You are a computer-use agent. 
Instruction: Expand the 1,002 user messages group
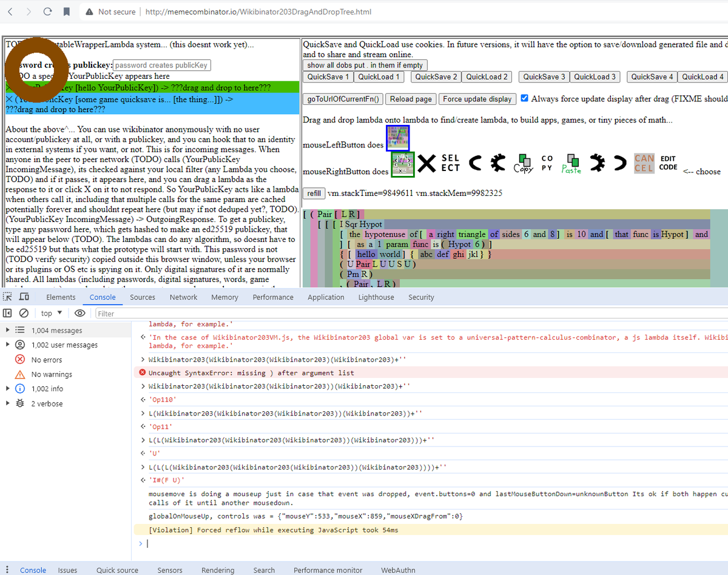[x=7, y=345]
